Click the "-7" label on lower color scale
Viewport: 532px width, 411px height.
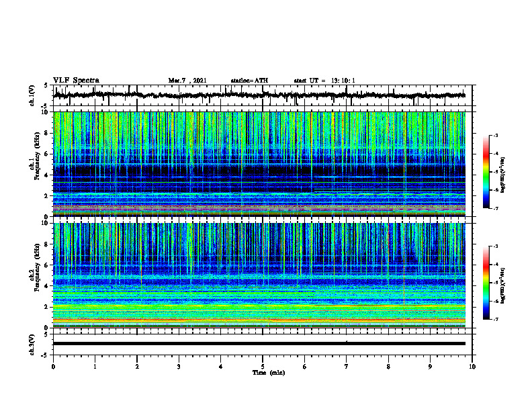coord(495,319)
